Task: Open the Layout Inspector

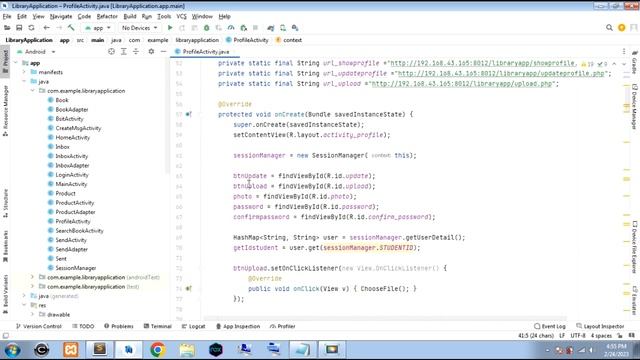Action: pos(600,326)
